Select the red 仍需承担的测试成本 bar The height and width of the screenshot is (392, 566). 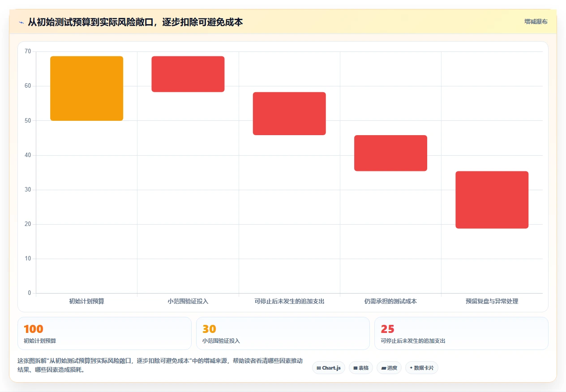390,153
